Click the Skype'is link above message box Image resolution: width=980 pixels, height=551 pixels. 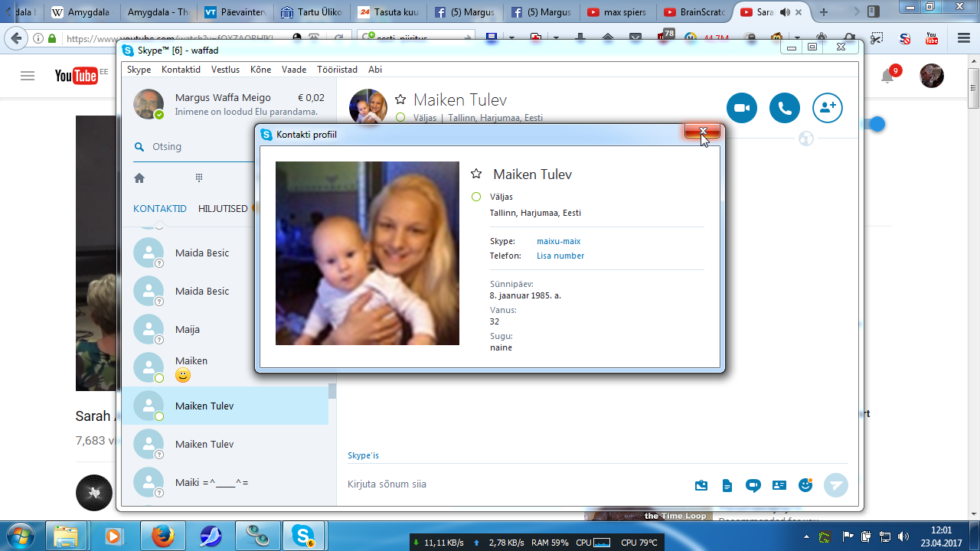coord(363,455)
